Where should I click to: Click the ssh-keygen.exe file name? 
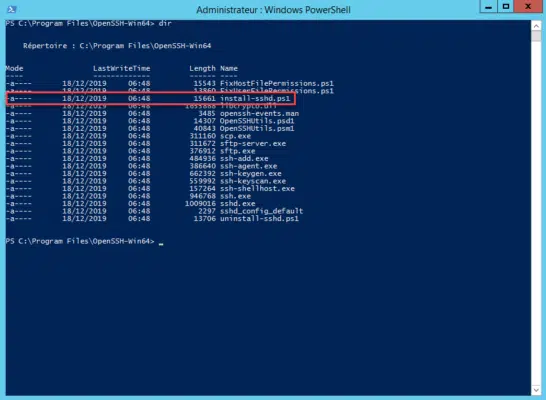coord(251,173)
